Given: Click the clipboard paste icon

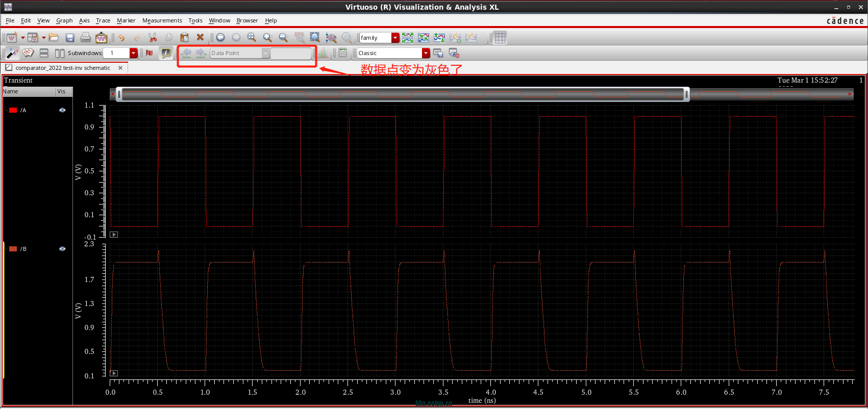Looking at the screenshot, I should tap(185, 38).
